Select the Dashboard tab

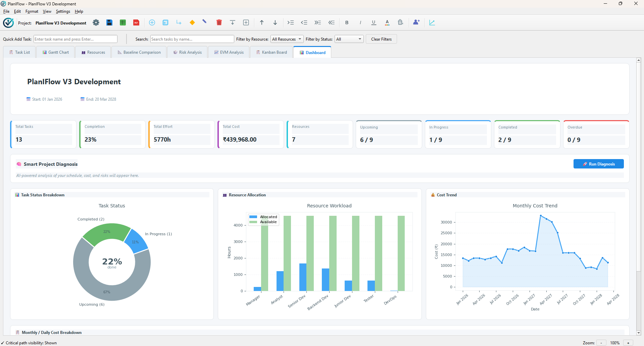(312, 52)
